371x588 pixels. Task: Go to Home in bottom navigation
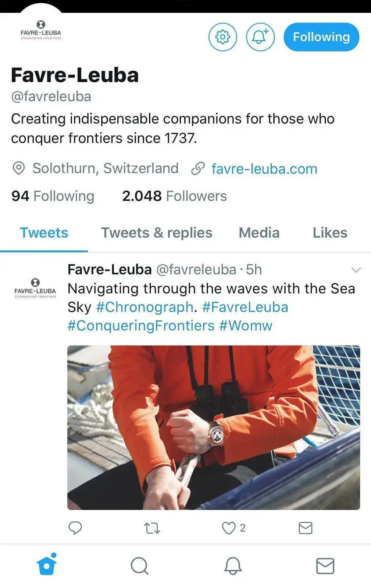47,565
